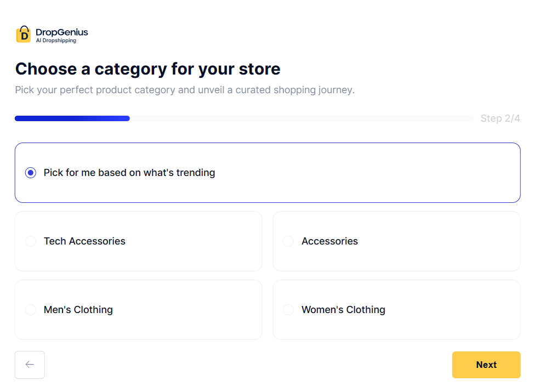540x392 pixels.
Task: Select the Accessories radio button
Action: tap(288, 241)
